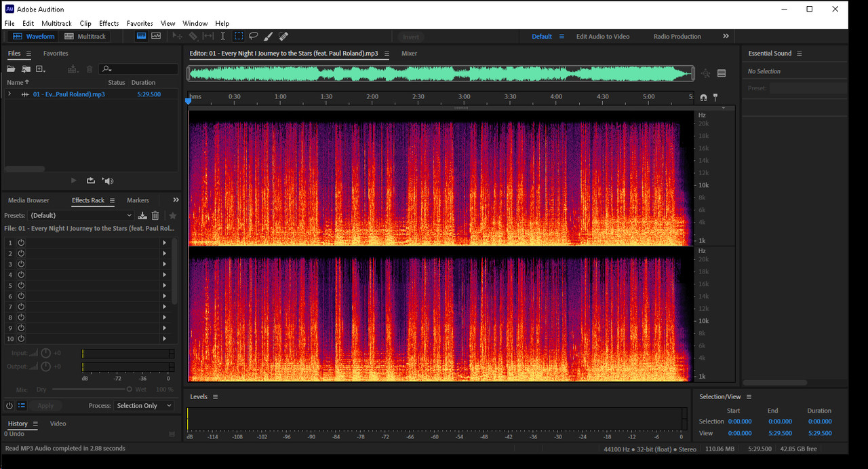Open the effect menu arrow for slot 2

[x=164, y=253]
